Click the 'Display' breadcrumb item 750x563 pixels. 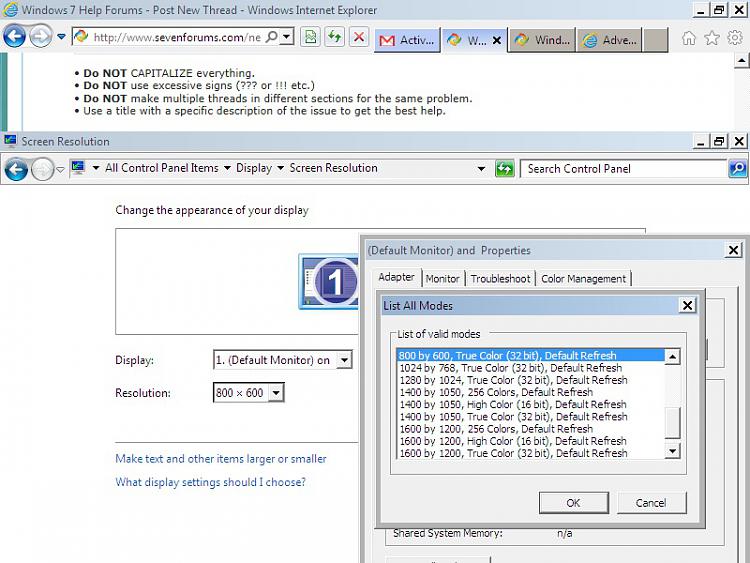coord(254,168)
